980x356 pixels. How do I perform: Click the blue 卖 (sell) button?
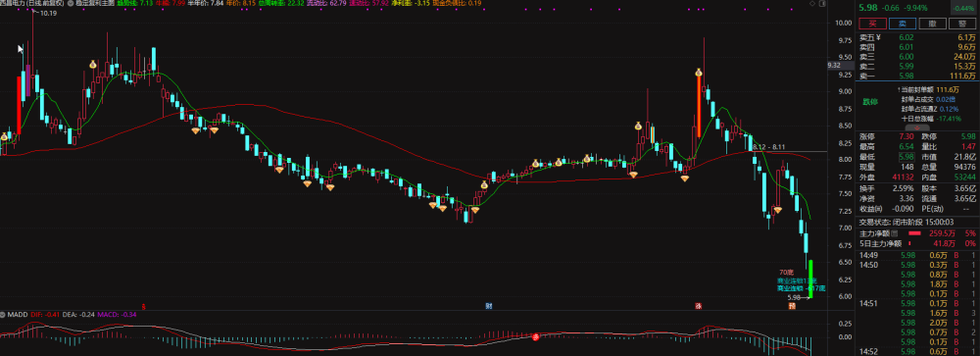[x=902, y=24]
